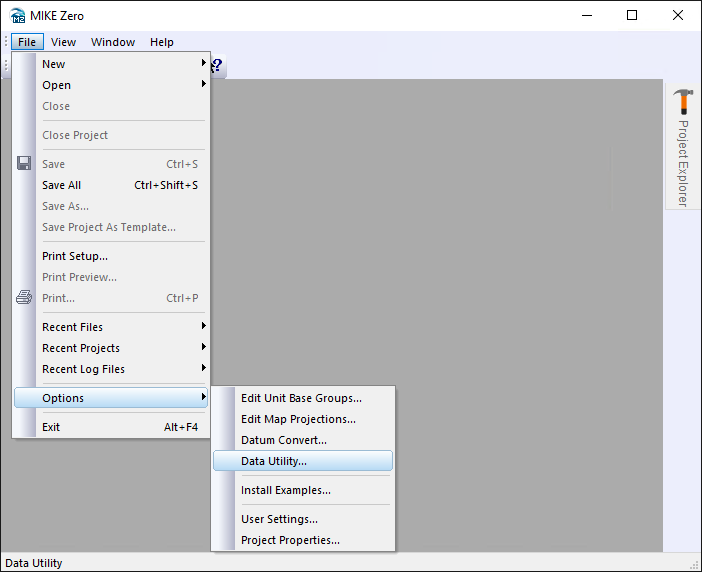Choose Print Setup... in the File menu

(x=75, y=256)
